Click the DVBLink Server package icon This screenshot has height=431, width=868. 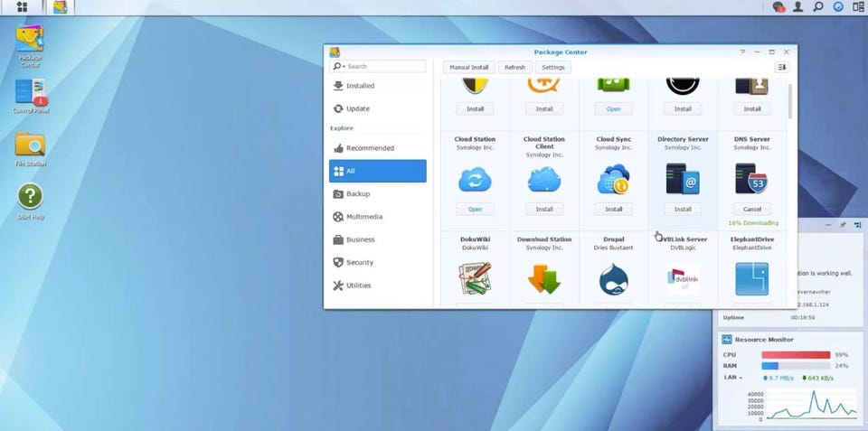pos(683,279)
